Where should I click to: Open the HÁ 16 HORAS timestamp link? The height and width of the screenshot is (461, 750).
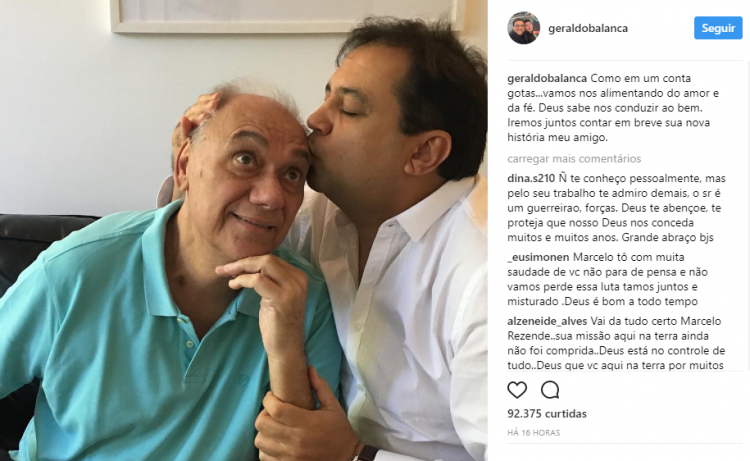[533, 433]
